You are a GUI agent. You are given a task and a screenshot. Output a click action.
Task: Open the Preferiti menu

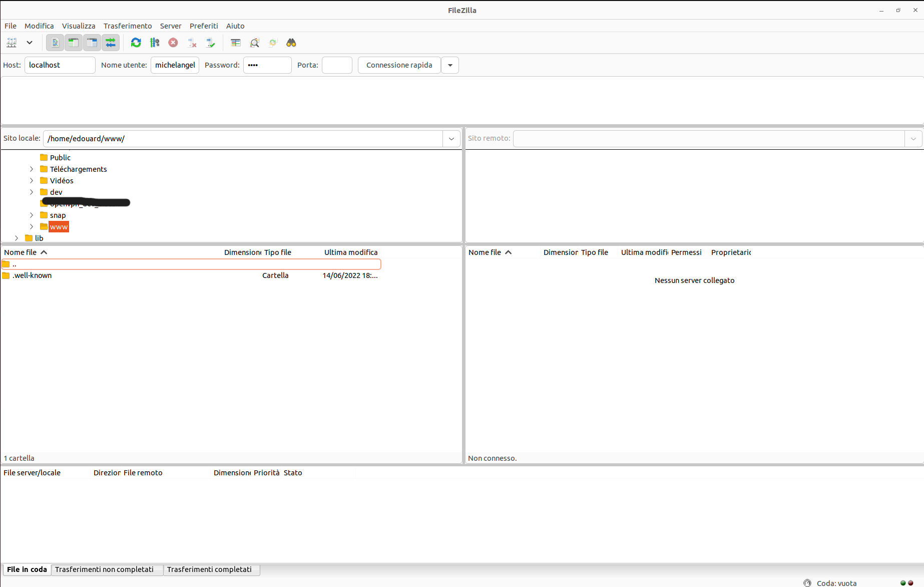click(x=204, y=26)
